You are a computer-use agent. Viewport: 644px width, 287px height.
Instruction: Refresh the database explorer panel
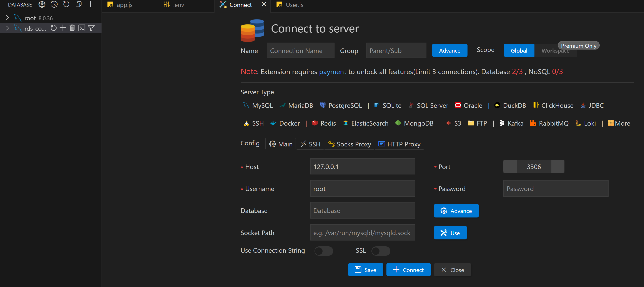click(x=66, y=5)
